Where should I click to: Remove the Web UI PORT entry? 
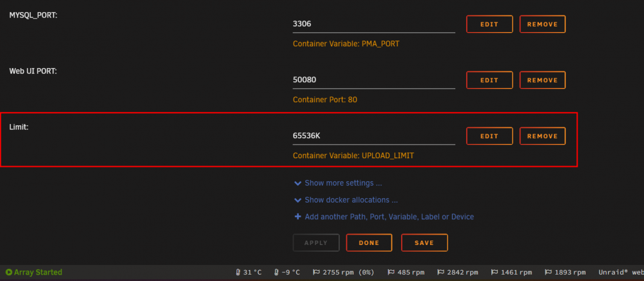tap(542, 80)
